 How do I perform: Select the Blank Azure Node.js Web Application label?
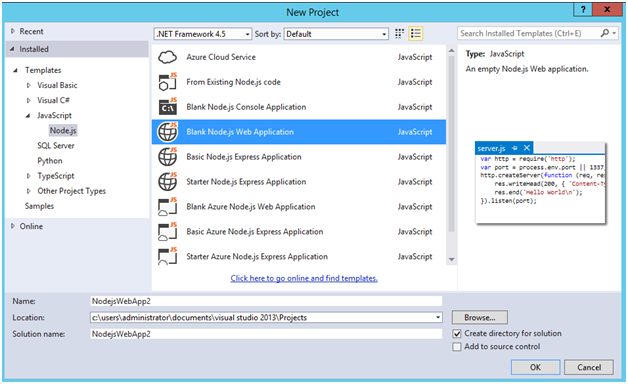(251, 207)
